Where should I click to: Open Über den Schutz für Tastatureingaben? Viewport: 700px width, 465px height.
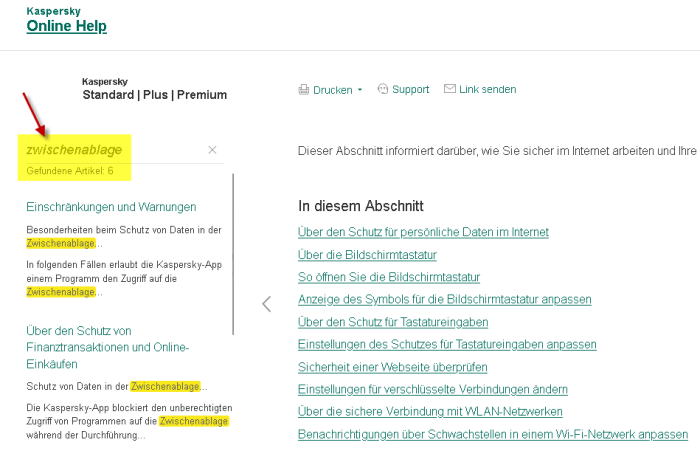393,322
